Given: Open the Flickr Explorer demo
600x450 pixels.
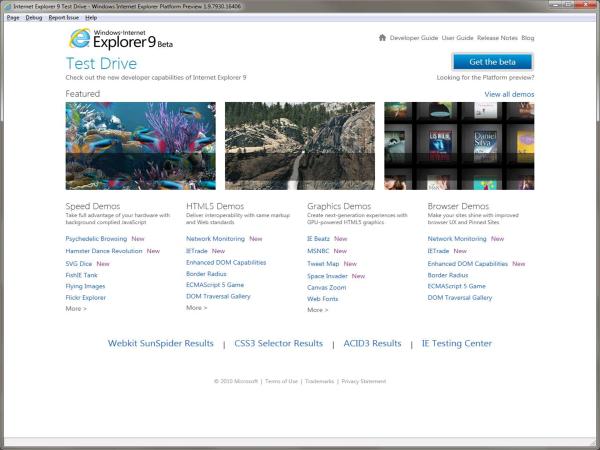Looking at the screenshot, I should (x=85, y=298).
